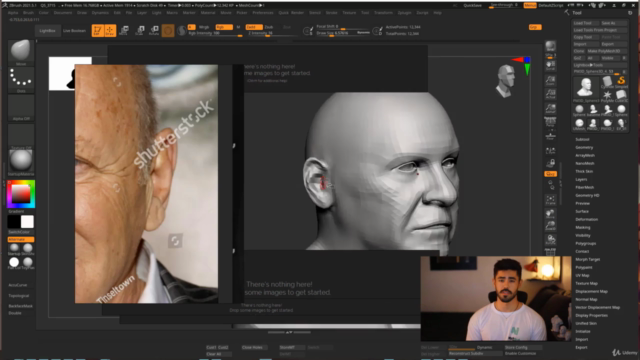
Task: Click Make PolyMesh3D button
Action: point(607,51)
